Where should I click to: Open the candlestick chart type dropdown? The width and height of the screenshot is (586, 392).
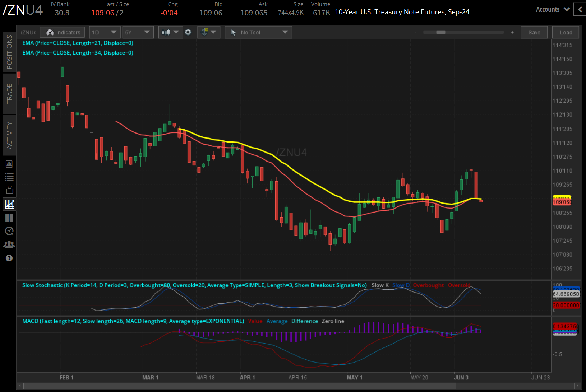tap(170, 32)
